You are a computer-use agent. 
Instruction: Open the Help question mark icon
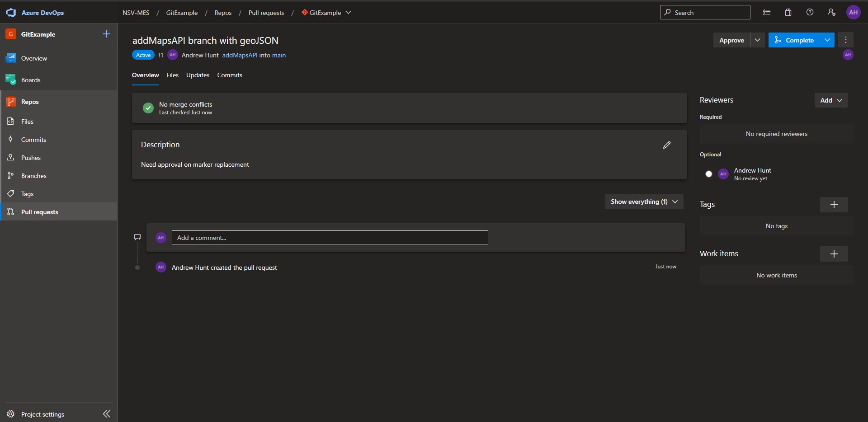pyautogui.click(x=810, y=12)
